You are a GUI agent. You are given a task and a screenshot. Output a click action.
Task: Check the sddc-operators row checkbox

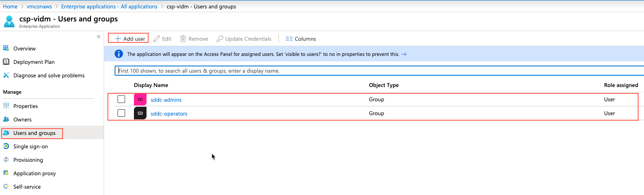(x=121, y=113)
